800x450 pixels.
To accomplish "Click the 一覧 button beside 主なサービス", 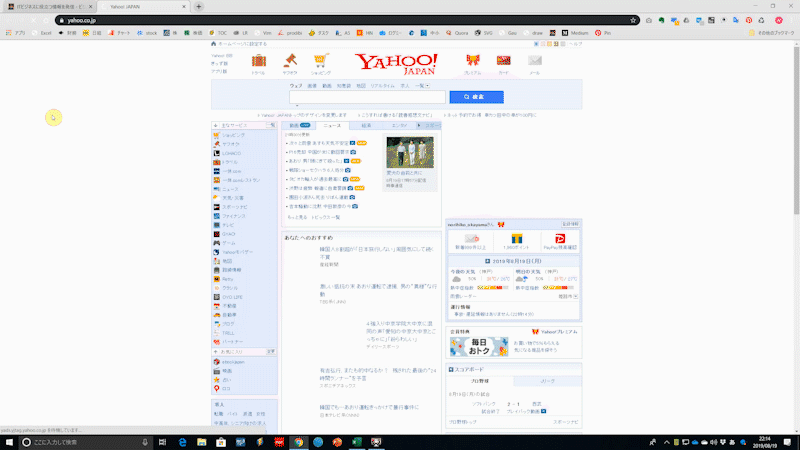I will (271, 126).
